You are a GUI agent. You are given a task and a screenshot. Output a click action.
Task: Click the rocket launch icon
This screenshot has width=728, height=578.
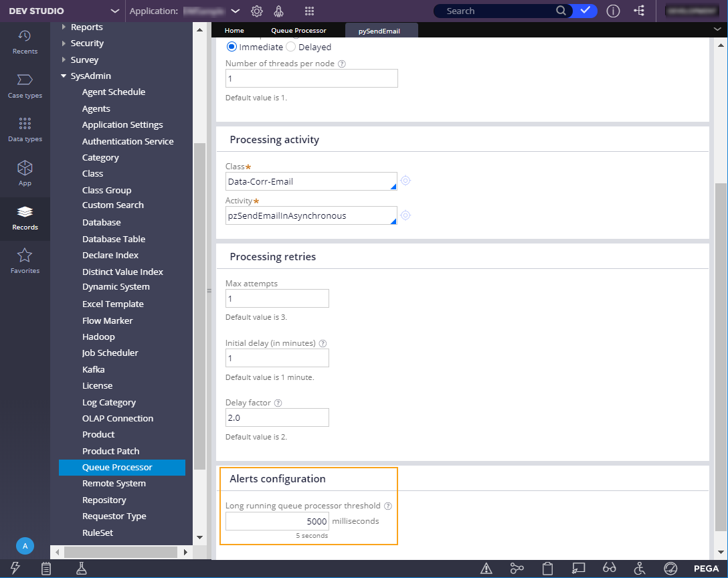point(278,11)
